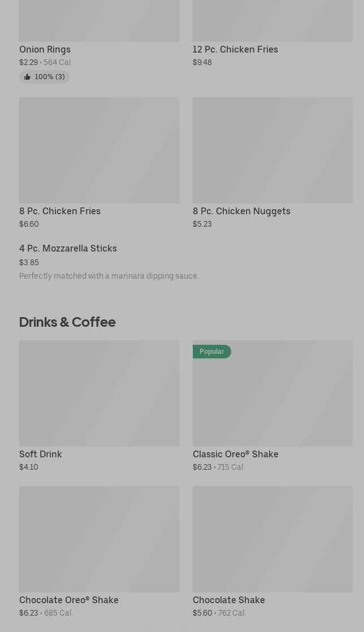Screen dimensions: 364x632
Task: Open the 8 Pc. Chicken Nuggets image
Action: (x=272, y=150)
